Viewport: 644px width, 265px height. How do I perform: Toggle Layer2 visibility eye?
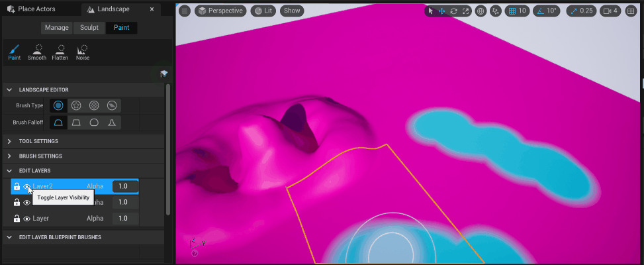(x=26, y=187)
